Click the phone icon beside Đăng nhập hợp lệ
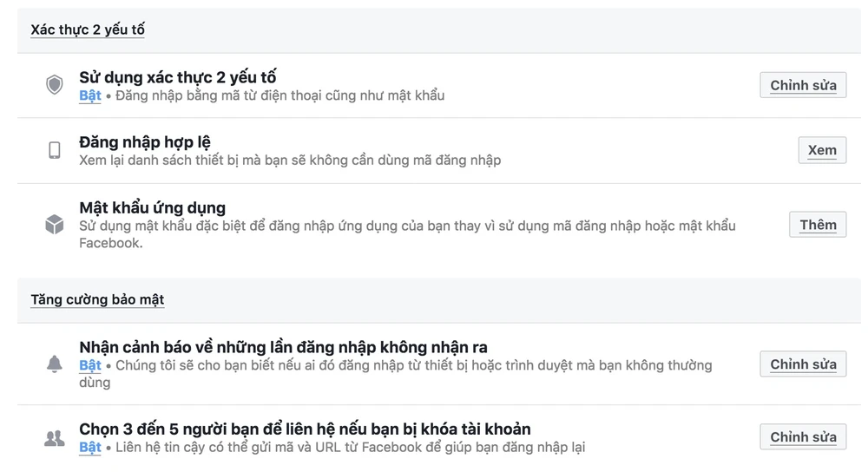Viewport: 868px width, 472px height. (x=55, y=150)
